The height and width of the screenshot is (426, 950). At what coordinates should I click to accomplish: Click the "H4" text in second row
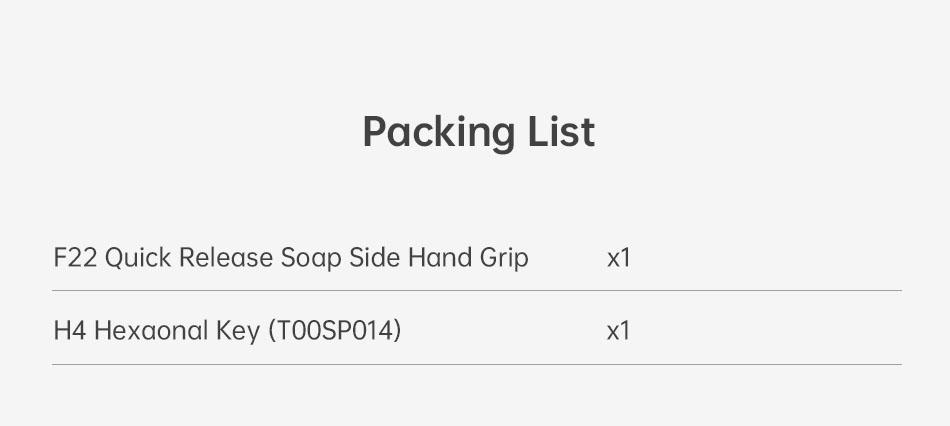[69, 330]
